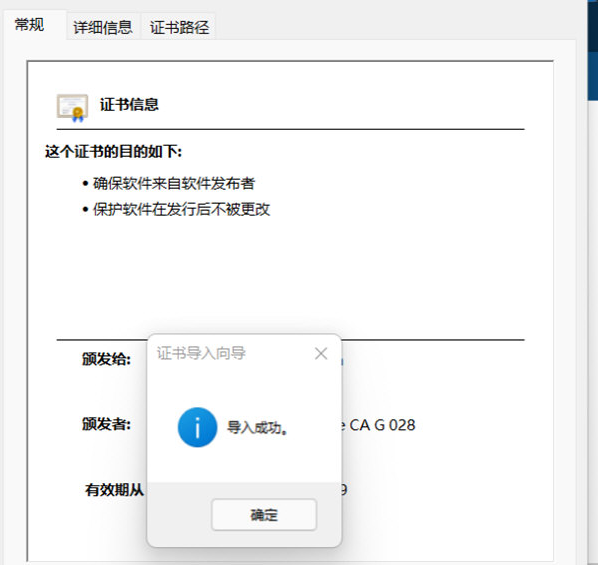Click the 保护软件在发行后不被更改 purpose line
The width and height of the screenshot is (598, 565).
(x=182, y=209)
